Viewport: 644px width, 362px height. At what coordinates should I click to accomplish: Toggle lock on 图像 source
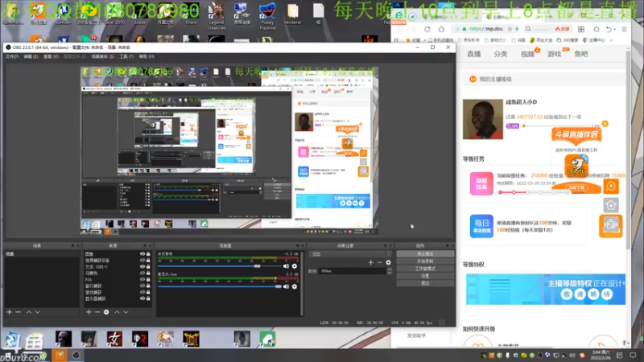coord(148,254)
